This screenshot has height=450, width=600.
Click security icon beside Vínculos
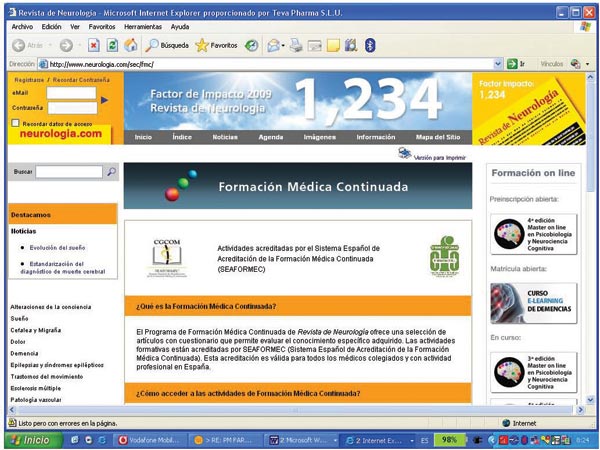pos(575,64)
